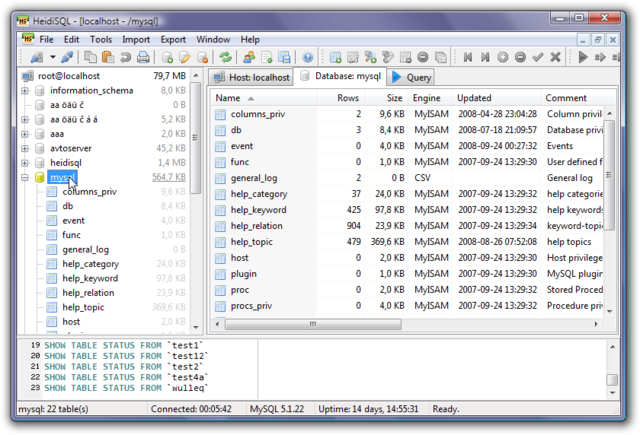The image size is (640, 435).
Task: Open the Export menu
Action: pyautogui.click(x=173, y=40)
